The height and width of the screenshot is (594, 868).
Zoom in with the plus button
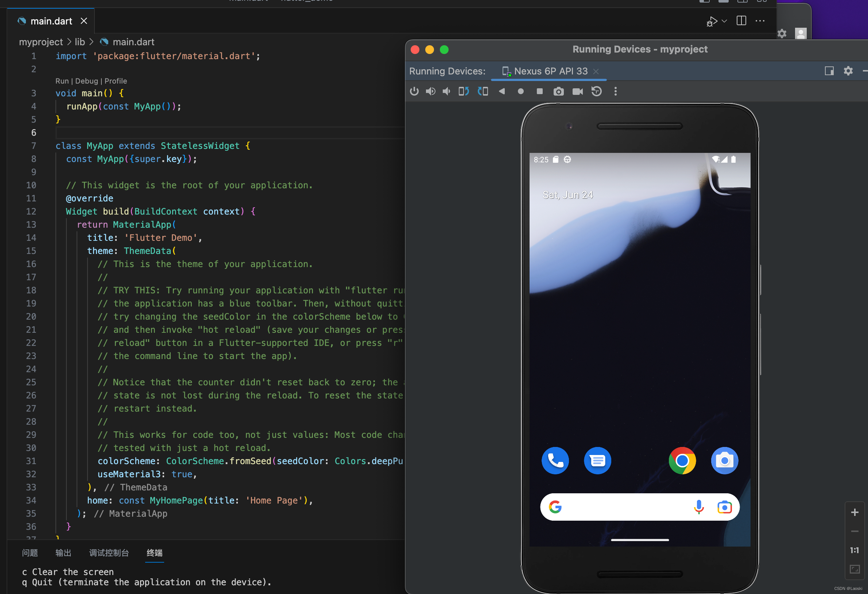[855, 512]
